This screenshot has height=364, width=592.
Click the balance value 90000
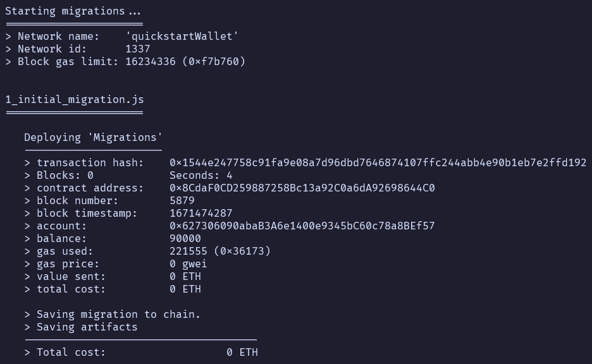[x=185, y=238]
